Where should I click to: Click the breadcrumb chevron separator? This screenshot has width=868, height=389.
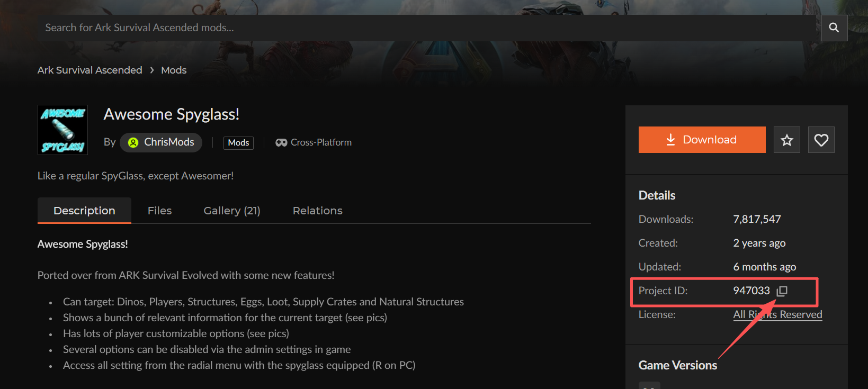[152, 70]
